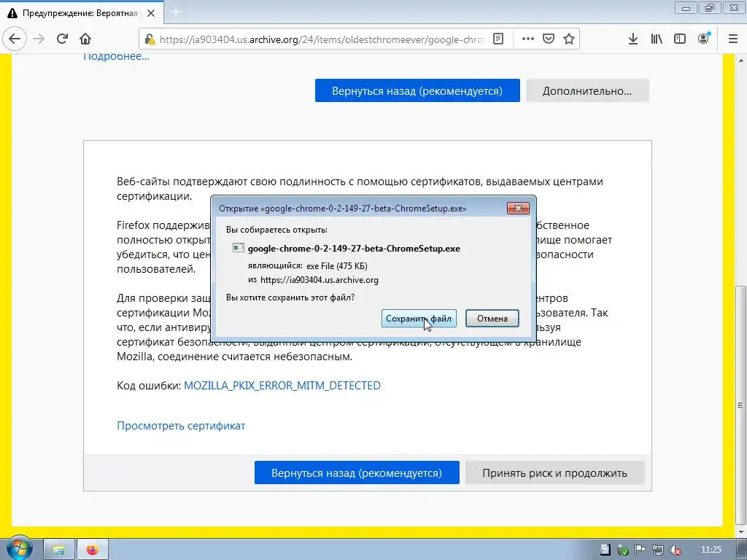The height and width of the screenshot is (560, 747).
Task: Click scrollbar up arrow
Action: point(741,60)
